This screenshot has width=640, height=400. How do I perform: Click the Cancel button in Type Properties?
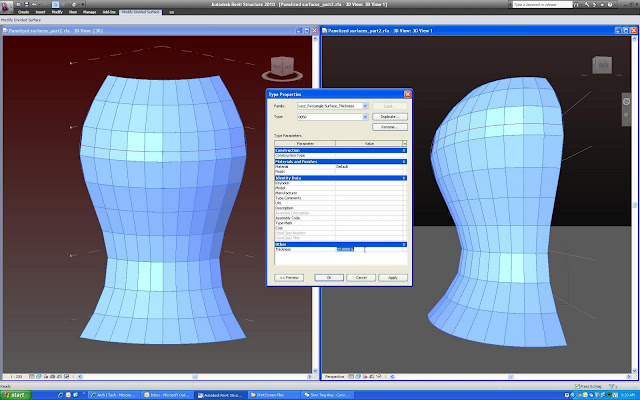pos(361,278)
